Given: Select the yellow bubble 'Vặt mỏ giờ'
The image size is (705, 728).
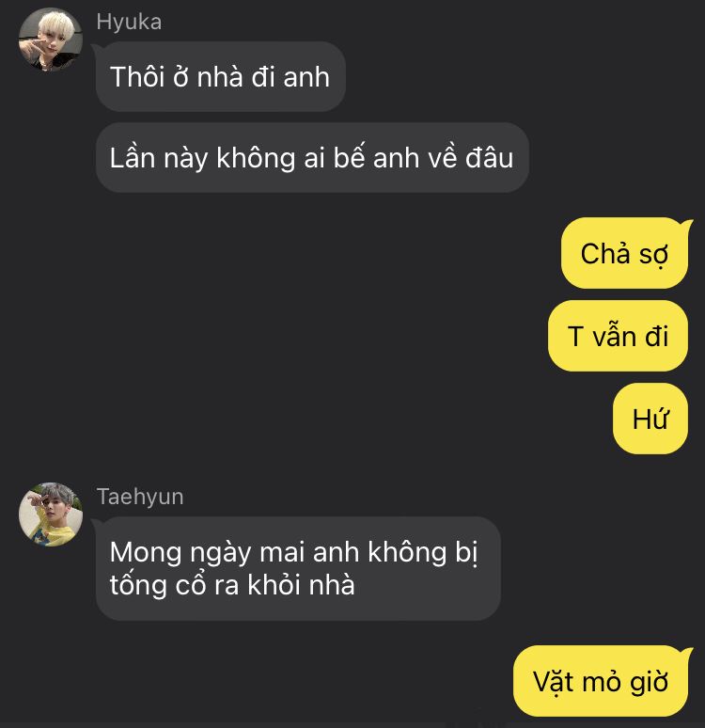Looking at the screenshot, I should (601, 681).
